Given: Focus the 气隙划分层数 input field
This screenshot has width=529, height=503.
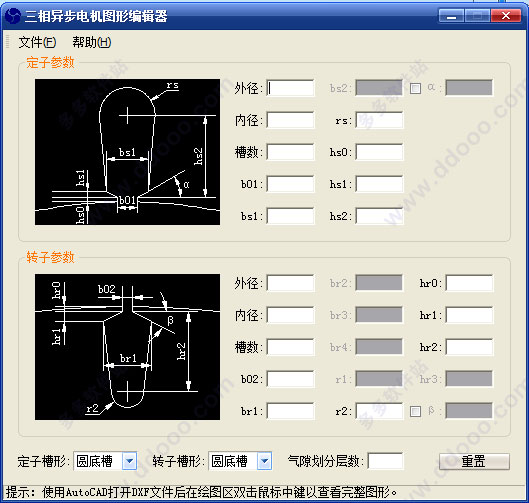Looking at the screenshot, I should [x=385, y=461].
